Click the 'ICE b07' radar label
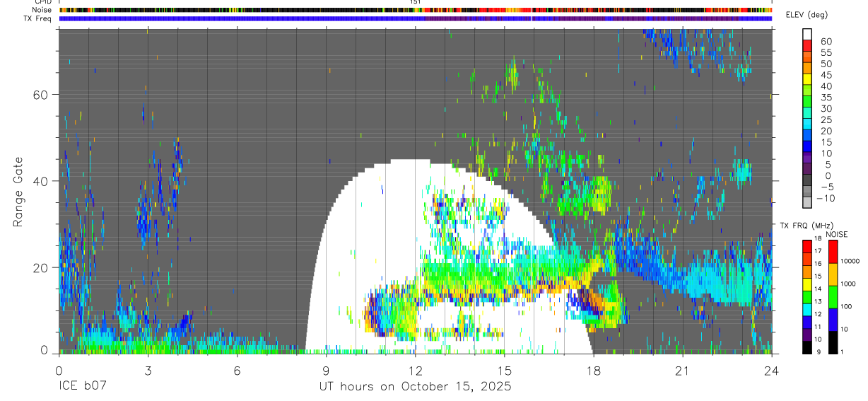Viewport: 868px width, 401px height. point(83,386)
